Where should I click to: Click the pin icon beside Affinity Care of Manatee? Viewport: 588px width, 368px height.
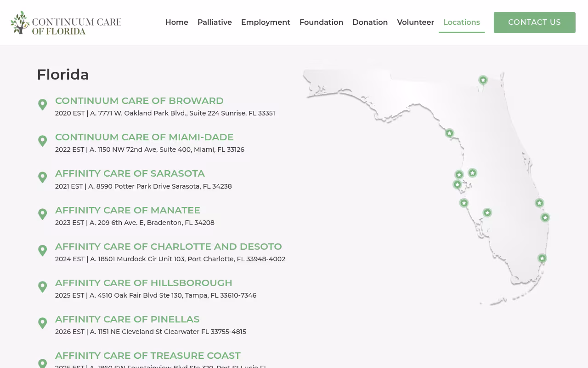(x=42, y=214)
